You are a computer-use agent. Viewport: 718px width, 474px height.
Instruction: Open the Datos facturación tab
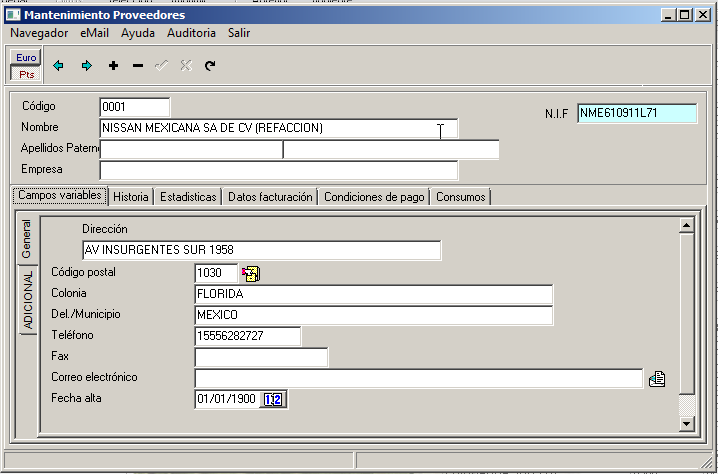[x=270, y=197]
